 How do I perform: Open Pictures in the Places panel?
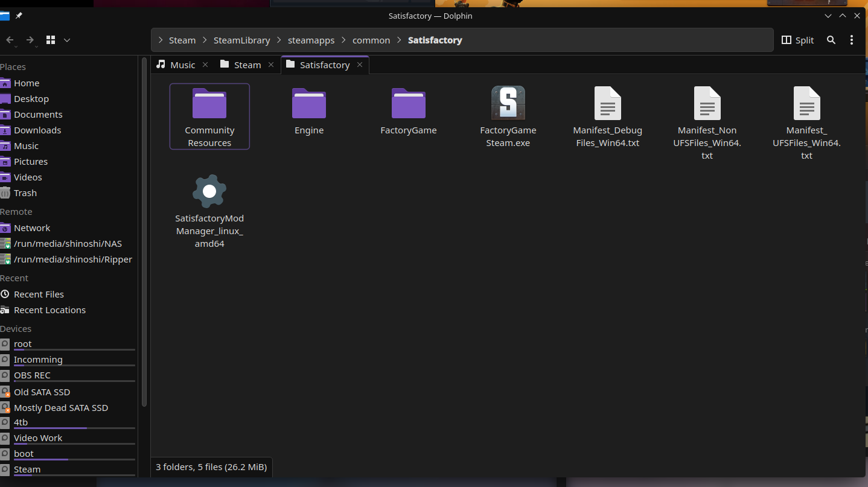[68, 162]
